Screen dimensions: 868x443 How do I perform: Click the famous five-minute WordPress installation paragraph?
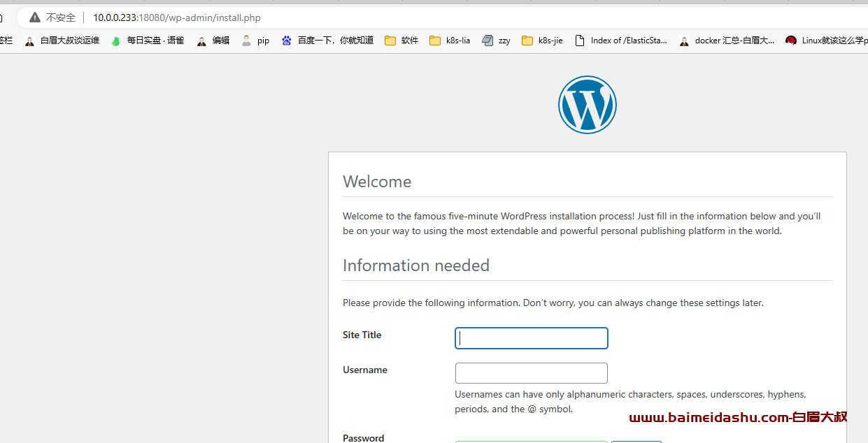coord(582,224)
